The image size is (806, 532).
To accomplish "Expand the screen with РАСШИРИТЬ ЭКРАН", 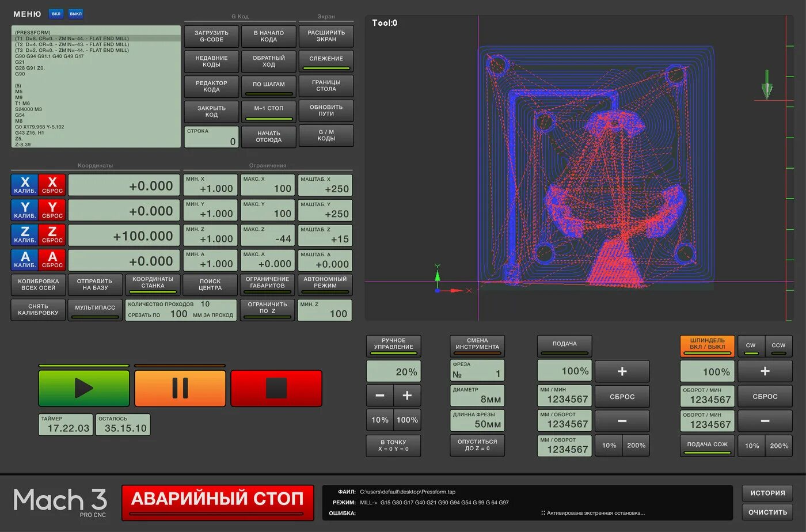I will click(326, 36).
